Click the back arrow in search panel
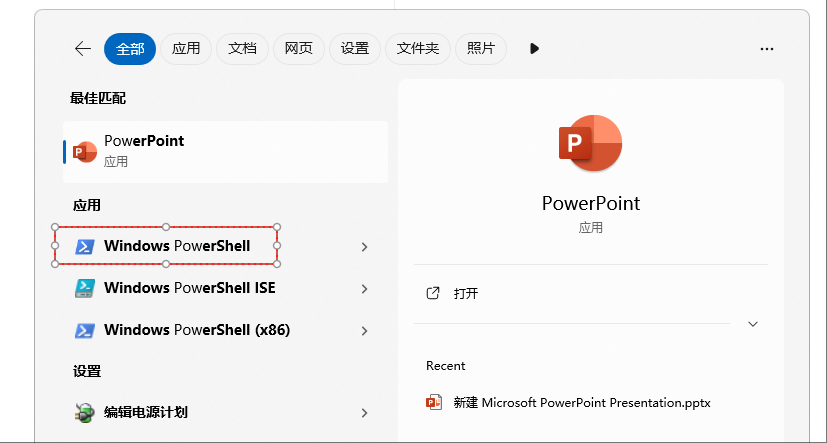Image resolution: width=827 pixels, height=443 pixels. tap(82, 48)
